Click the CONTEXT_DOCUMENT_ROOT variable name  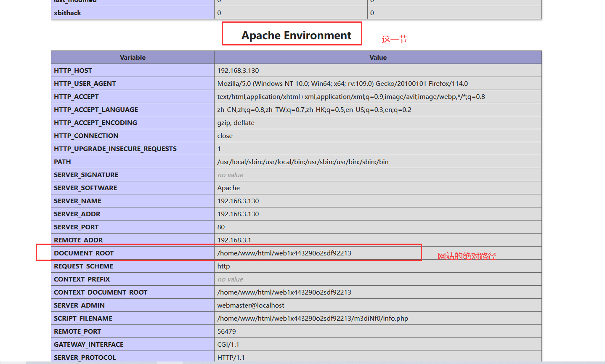101,292
